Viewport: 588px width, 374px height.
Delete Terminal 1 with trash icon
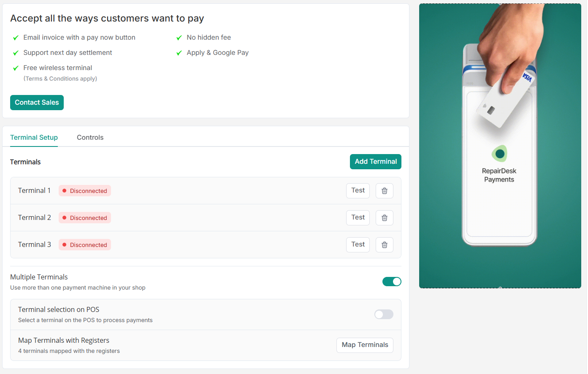tap(384, 191)
